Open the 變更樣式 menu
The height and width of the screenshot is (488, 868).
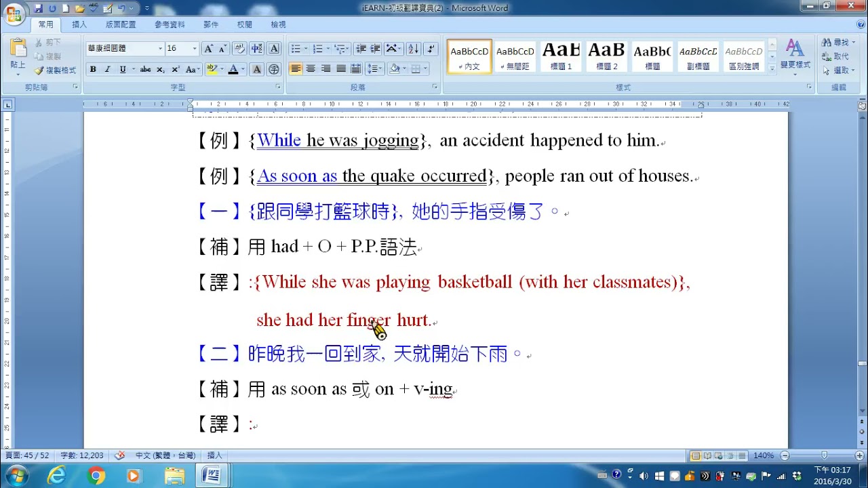pos(795,56)
